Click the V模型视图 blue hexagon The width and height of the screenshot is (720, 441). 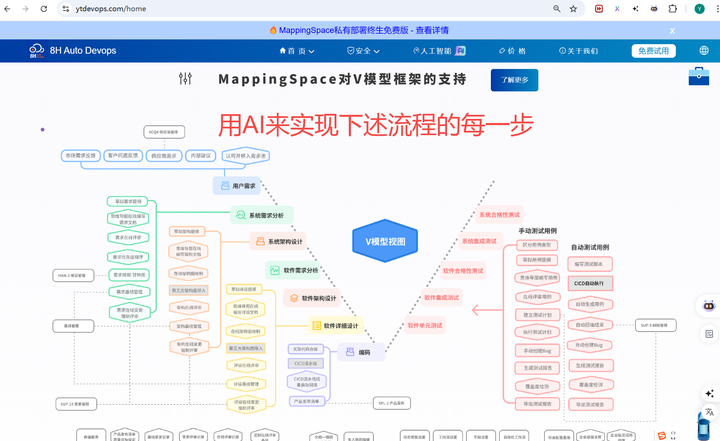pos(385,241)
